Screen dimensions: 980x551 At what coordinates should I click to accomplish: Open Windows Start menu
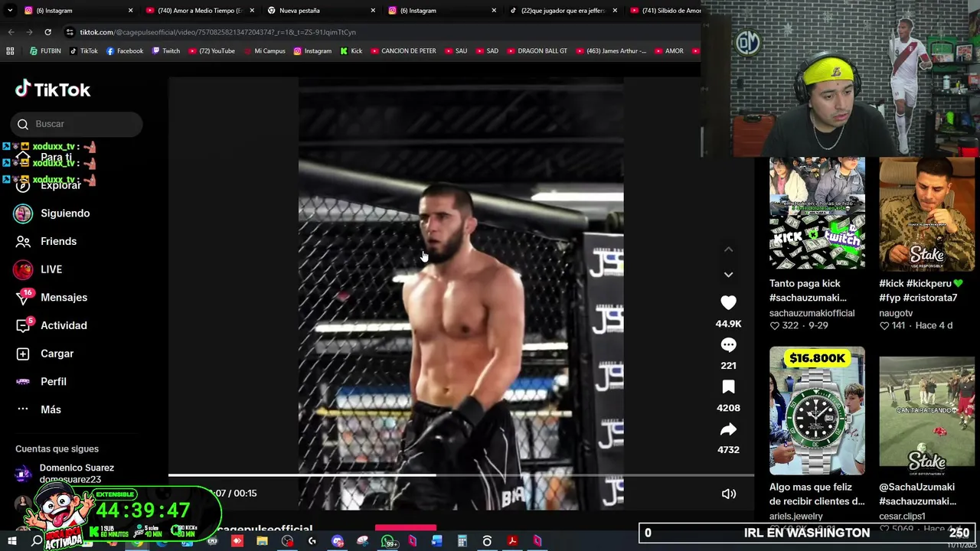click(x=11, y=541)
